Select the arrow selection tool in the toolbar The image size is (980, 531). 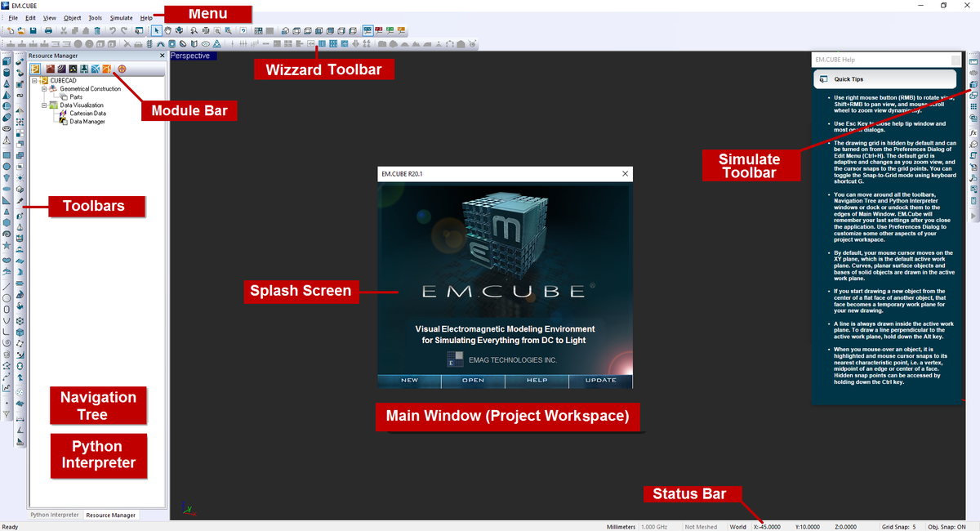pos(156,31)
